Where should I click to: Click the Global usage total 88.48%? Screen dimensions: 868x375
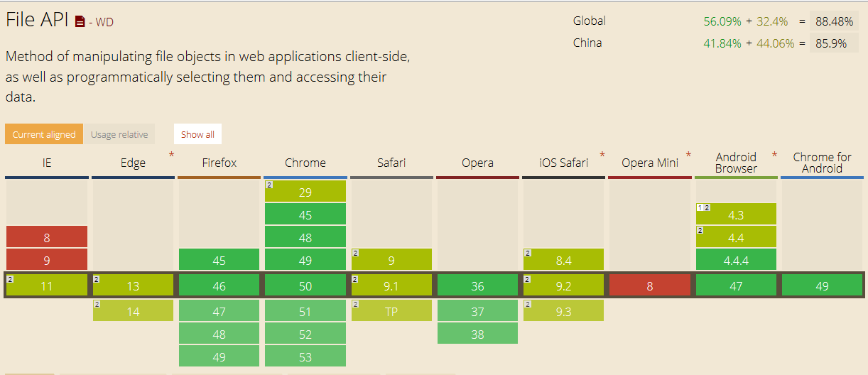[x=834, y=21]
